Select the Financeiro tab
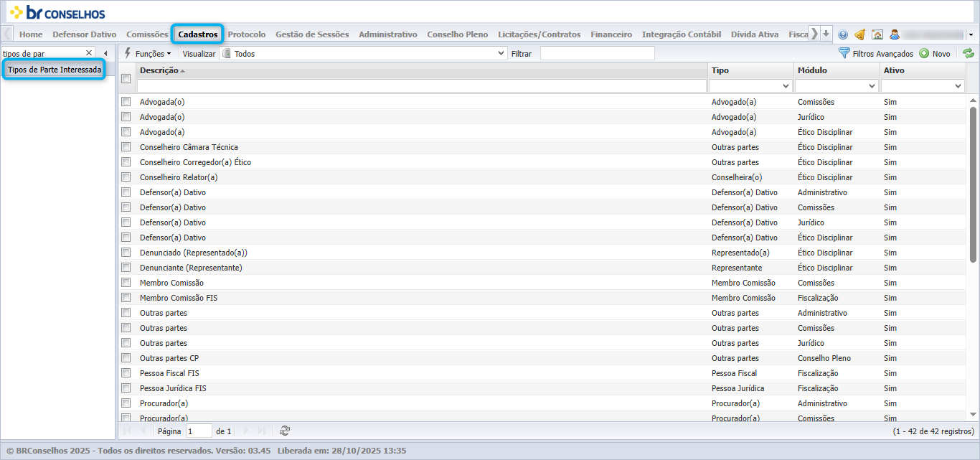This screenshot has height=460, width=980. (x=611, y=34)
